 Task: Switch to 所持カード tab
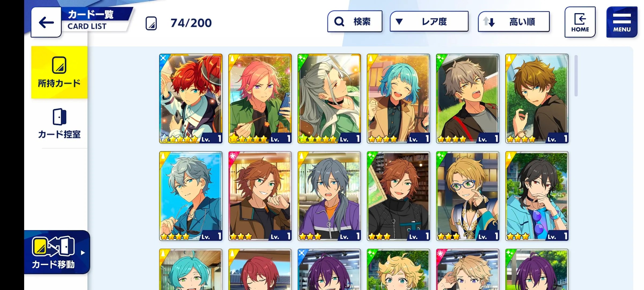59,72
